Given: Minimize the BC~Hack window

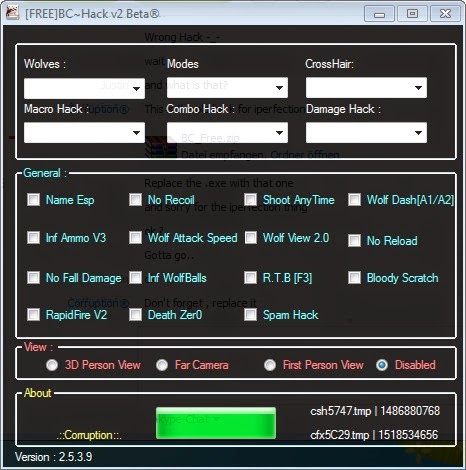Looking at the screenshot, I should pyautogui.click(x=379, y=14).
